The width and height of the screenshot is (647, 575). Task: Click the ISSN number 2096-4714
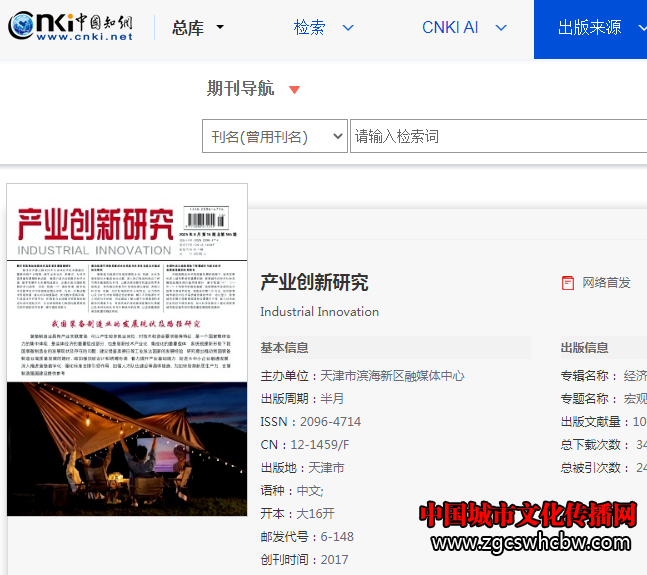click(x=325, y=422)
